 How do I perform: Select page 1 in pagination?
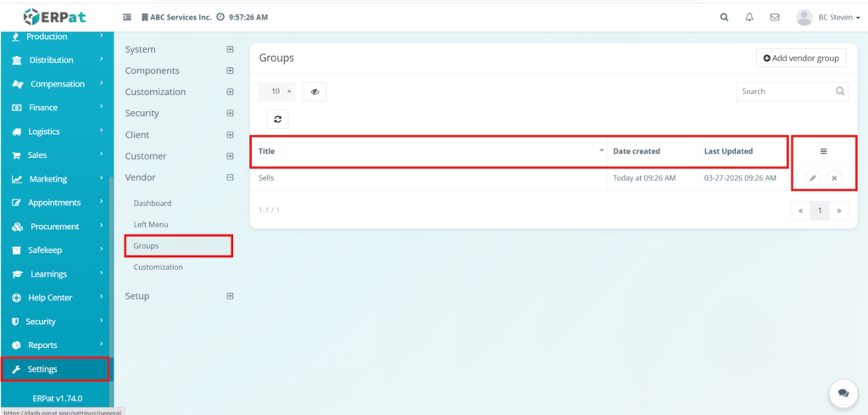820,210
